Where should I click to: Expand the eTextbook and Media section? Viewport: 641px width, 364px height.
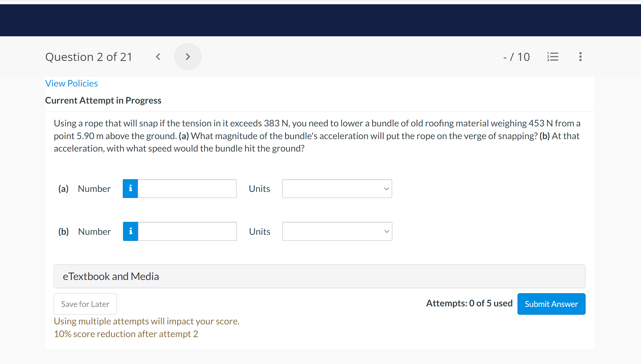click(111, 276)
